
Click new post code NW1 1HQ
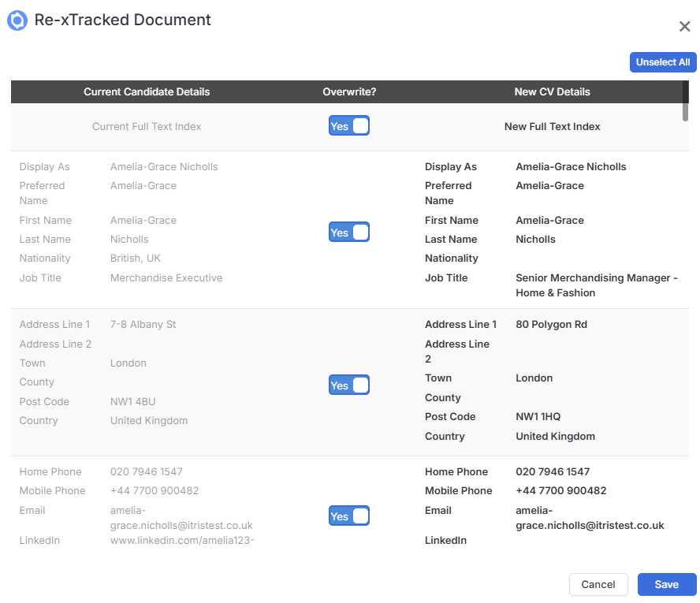(x=538, y=417)
